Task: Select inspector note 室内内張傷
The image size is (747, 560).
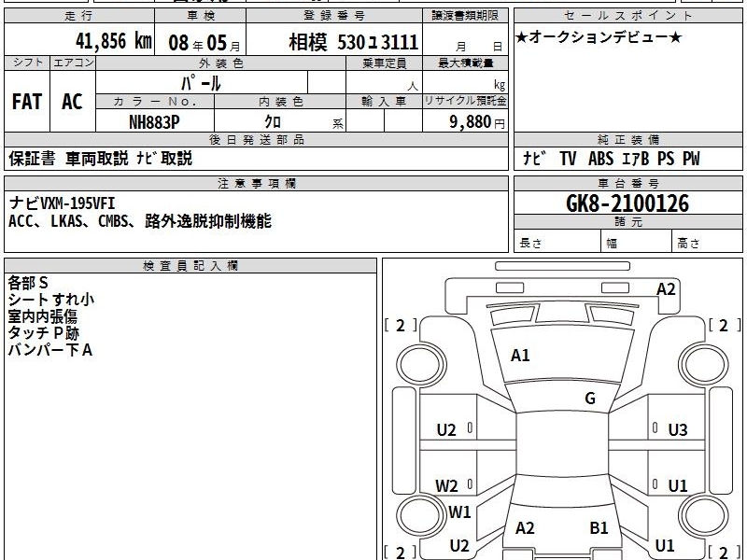Action: click(42, 316)
